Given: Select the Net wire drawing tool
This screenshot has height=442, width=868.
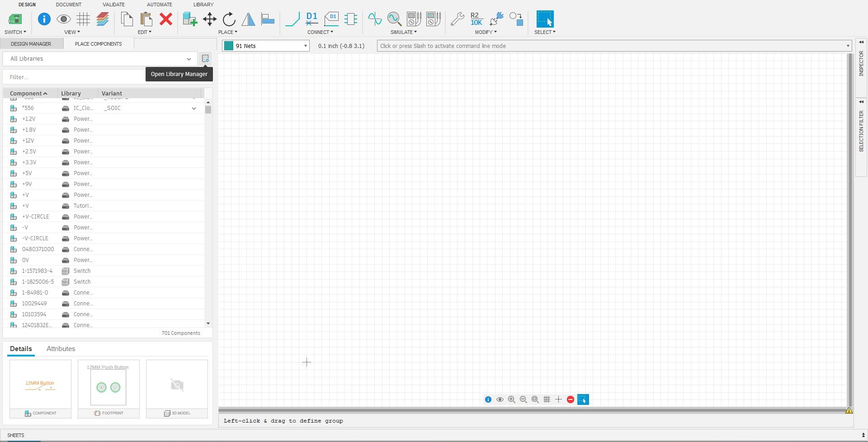Looking at the screenshot, I should 292,19.
